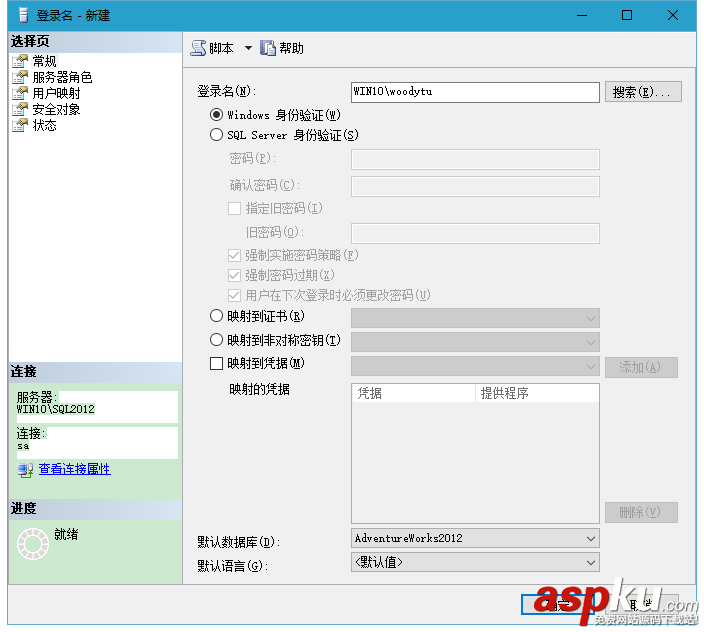
Task: Toggle 强制密码过期 checkbox
Action: [x=234, y=275]
